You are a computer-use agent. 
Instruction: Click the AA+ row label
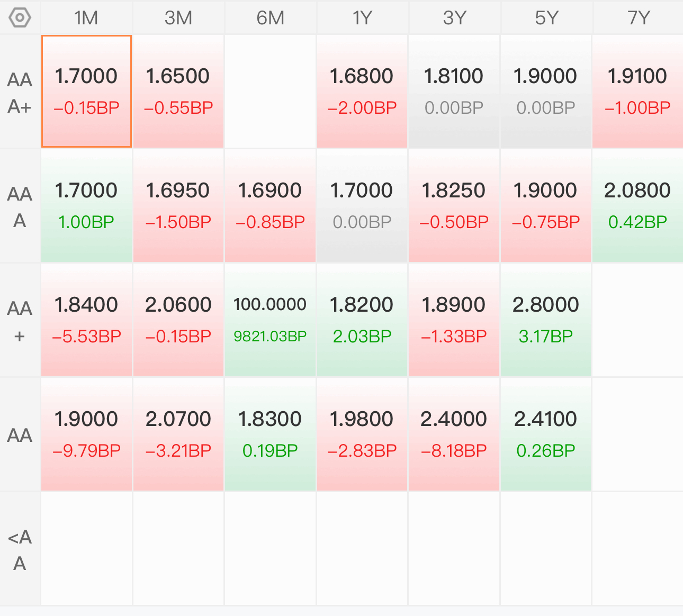pos(20,321)
